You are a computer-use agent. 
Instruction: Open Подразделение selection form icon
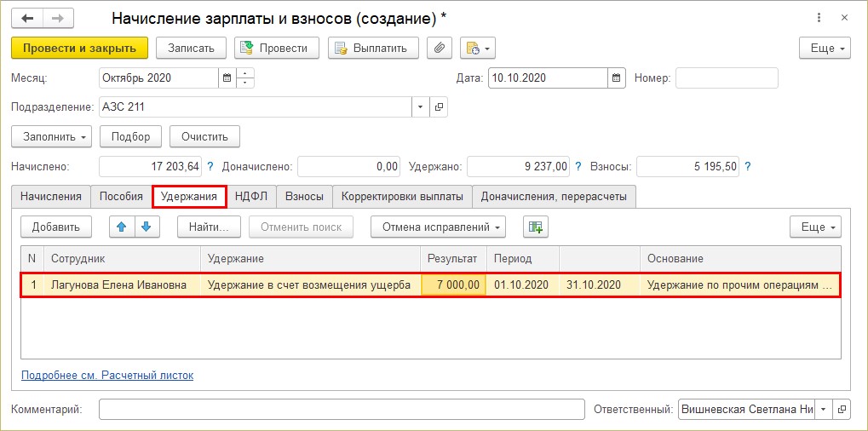(439, 107)
